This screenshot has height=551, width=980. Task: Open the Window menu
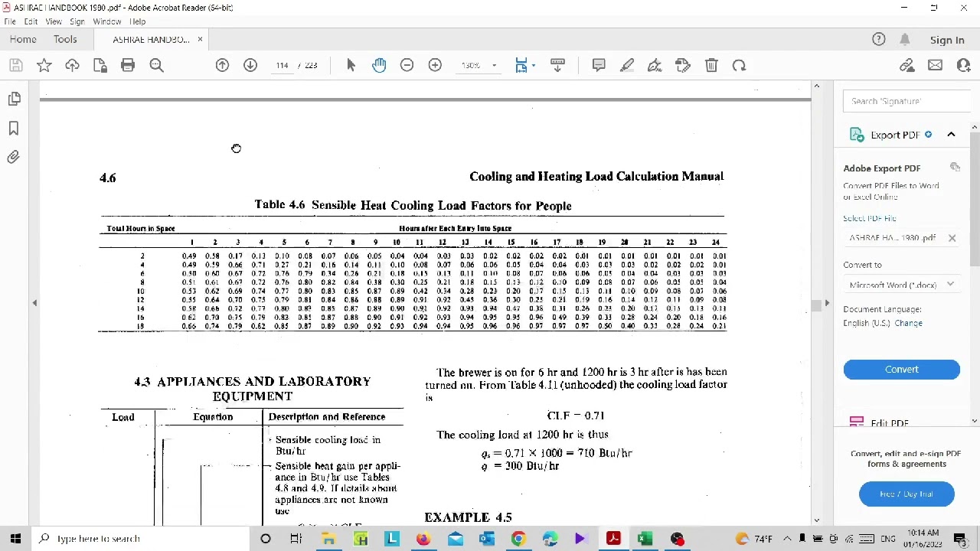tap(107, 21)
